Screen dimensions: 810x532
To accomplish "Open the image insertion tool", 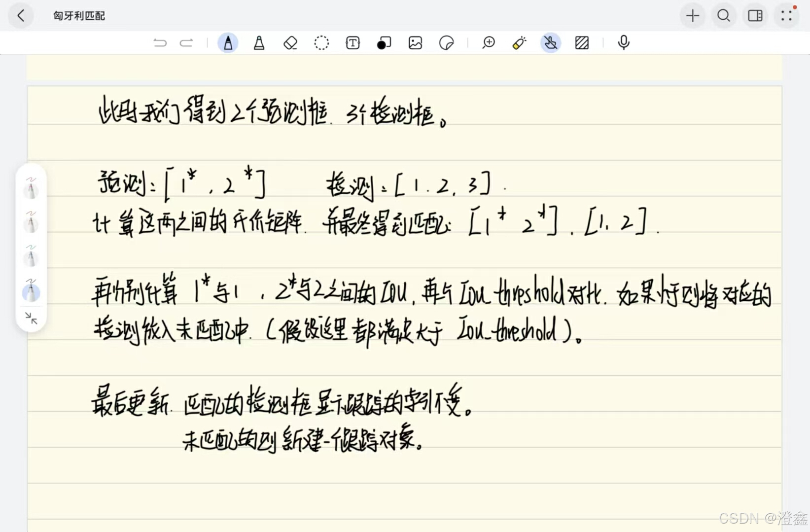I will click(x=415, y=43).
